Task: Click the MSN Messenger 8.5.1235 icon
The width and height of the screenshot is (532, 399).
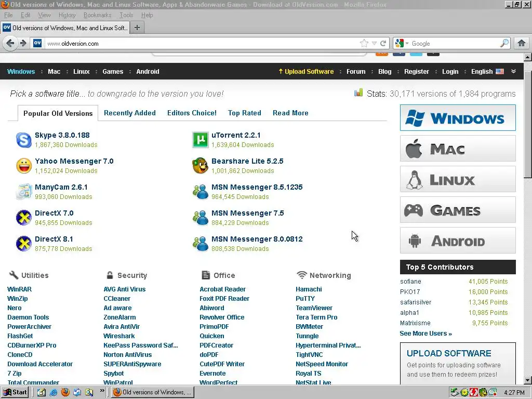Action: point(200,192)
